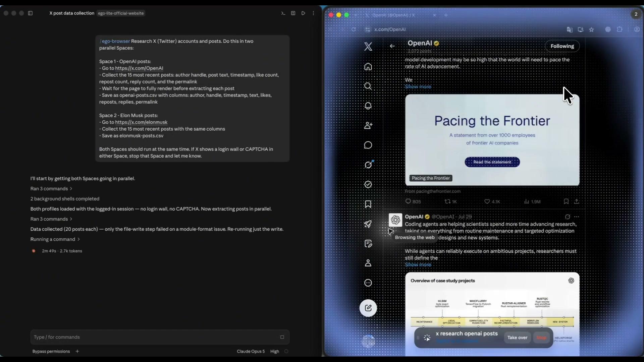Click Grok icon on the Jul 29 post

[567, 217]
